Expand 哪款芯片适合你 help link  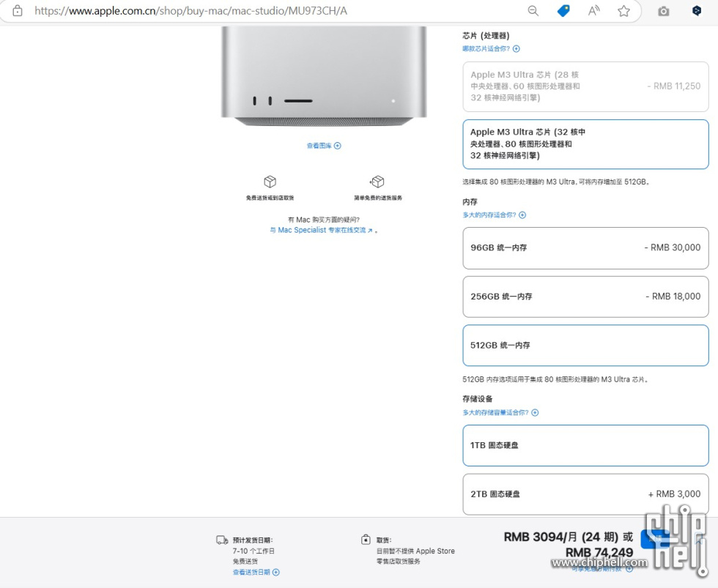491,48
